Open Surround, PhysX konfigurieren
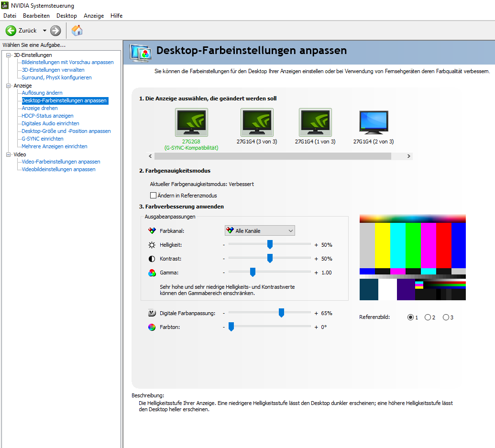 click(x=56, y=77)
